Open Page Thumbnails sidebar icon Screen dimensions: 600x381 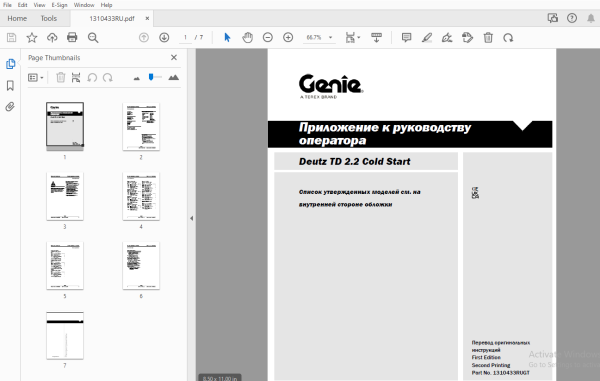(x=10, y=64)
